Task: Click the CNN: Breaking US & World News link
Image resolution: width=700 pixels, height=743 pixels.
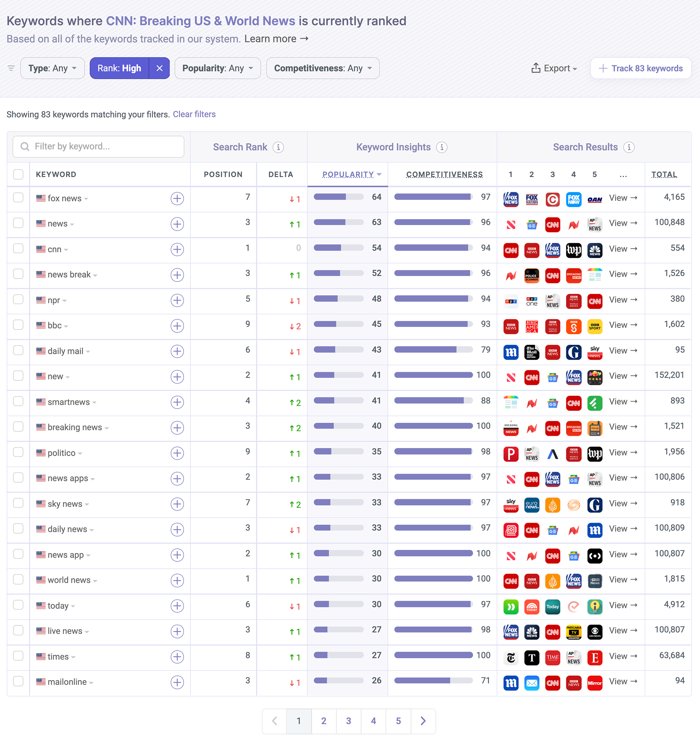Action: 200,21
